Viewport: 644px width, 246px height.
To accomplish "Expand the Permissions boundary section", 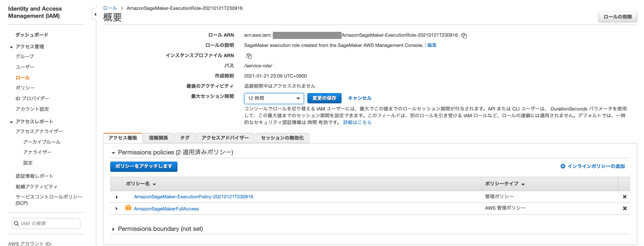I will (x=113, y=229).
